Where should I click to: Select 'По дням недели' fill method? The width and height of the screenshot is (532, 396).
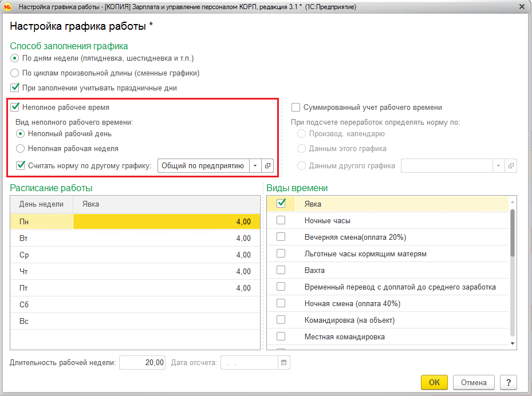[x=14, y=58]
